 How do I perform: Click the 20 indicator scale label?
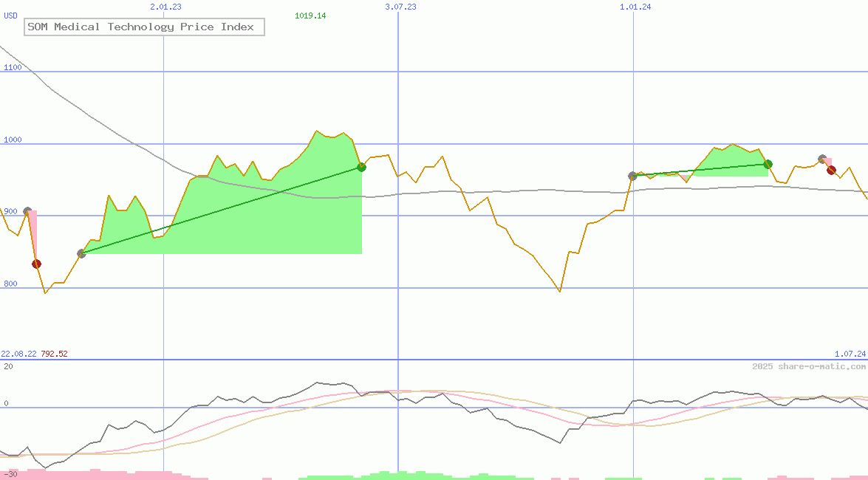[8, 366]
